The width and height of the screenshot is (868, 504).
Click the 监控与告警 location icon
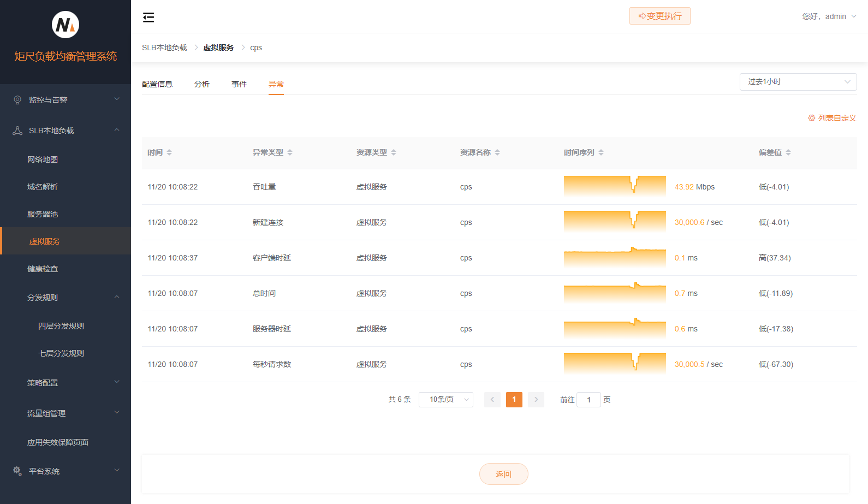(17, 100)
